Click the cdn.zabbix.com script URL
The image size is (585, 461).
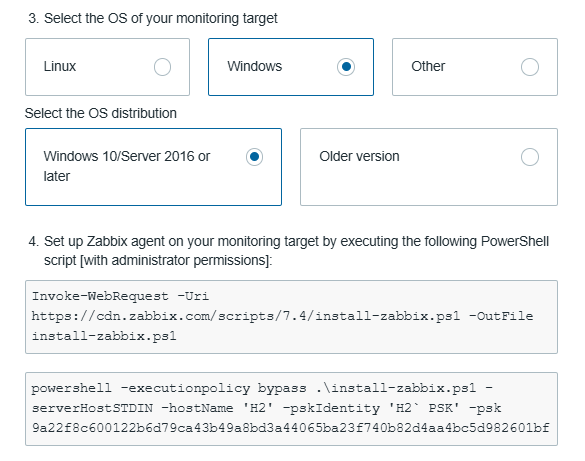[x=245, y=316]
